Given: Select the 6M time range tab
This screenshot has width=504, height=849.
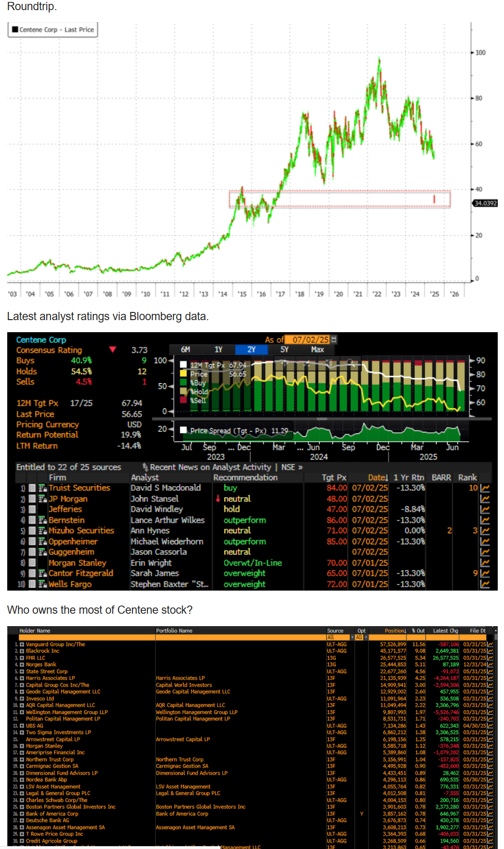Looking at the screenshot, I should click(x=186, y=350).
